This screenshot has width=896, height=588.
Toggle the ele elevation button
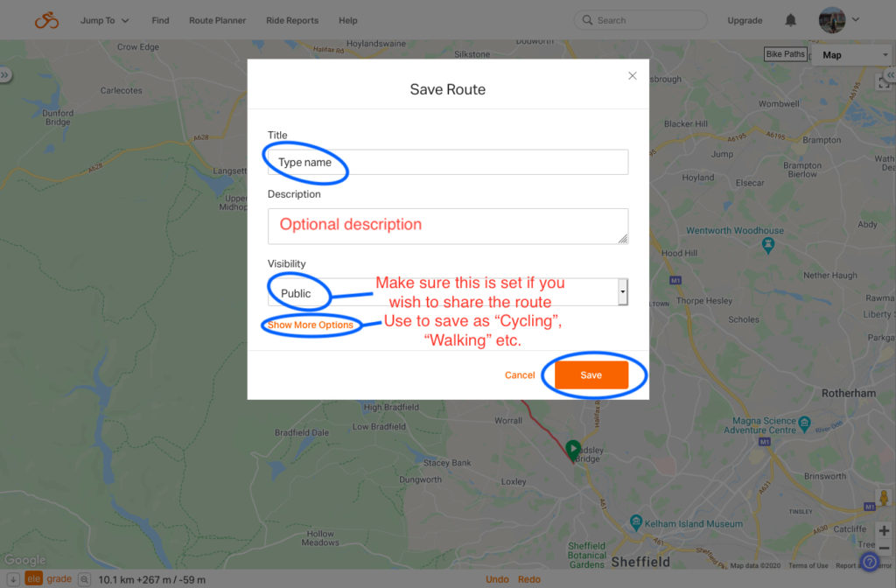tap(34, 579)
